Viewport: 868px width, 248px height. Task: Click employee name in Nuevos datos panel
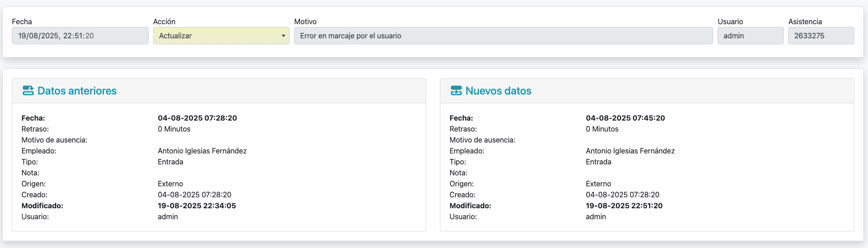tap(630, 151)
